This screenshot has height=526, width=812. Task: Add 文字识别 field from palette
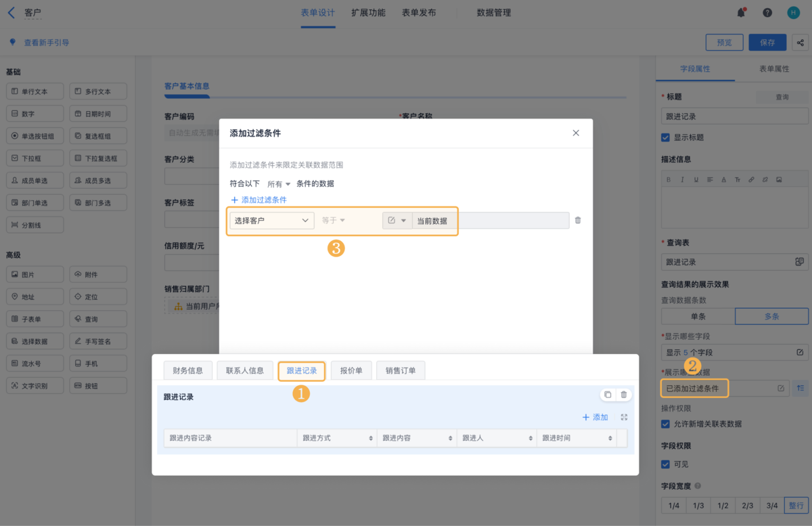tap(35, 385)
